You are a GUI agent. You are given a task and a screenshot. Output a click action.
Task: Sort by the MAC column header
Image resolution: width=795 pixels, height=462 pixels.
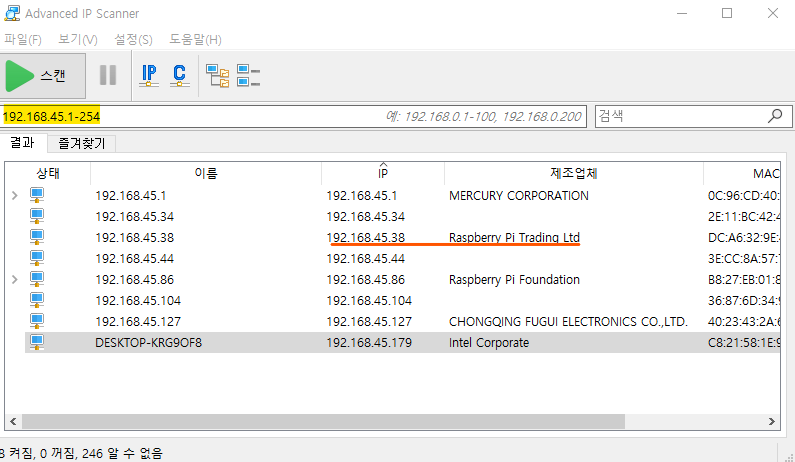(x=742, y=173)
